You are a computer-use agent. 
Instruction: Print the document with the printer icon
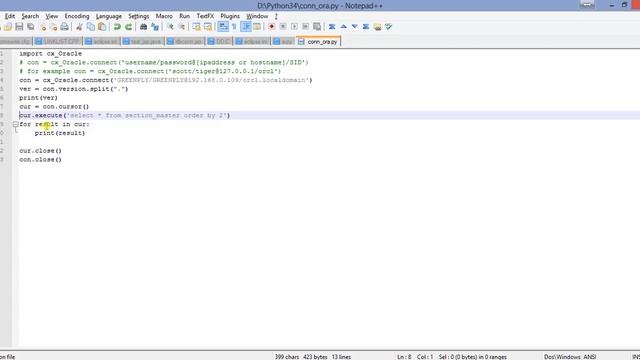(64, 27)
